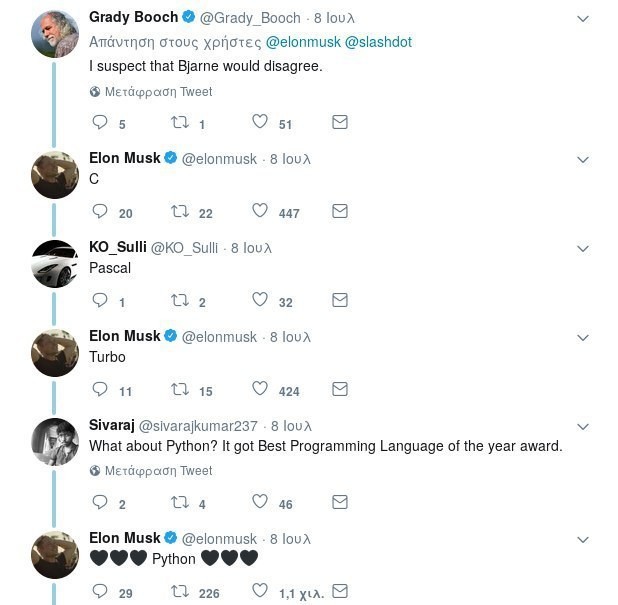Send Grady Booch's tweet via direct message
The image size is (618, 605).
tap(340, 123)
